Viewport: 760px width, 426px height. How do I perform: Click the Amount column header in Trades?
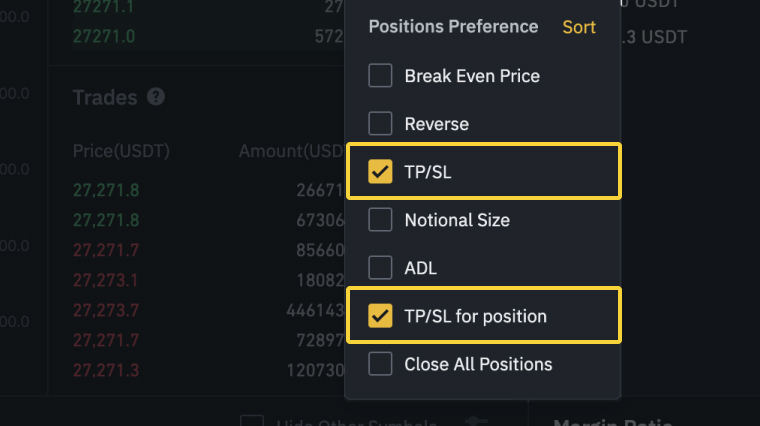pyautogui.click(x=290, y=151)
